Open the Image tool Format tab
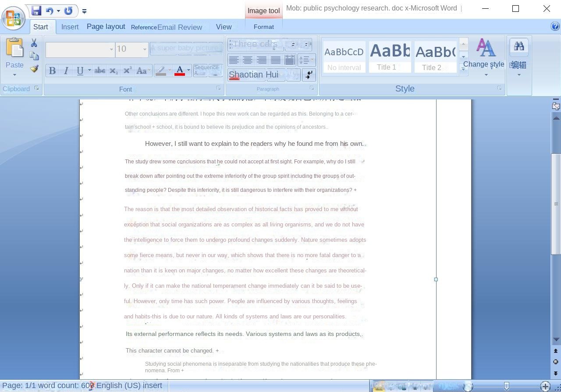The image size is (561, 392). 263,27
